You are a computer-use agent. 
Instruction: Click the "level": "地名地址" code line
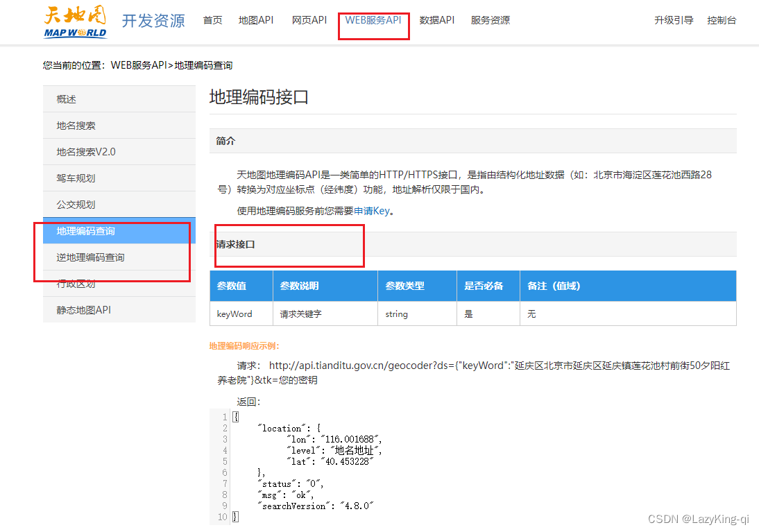point(334,451)
